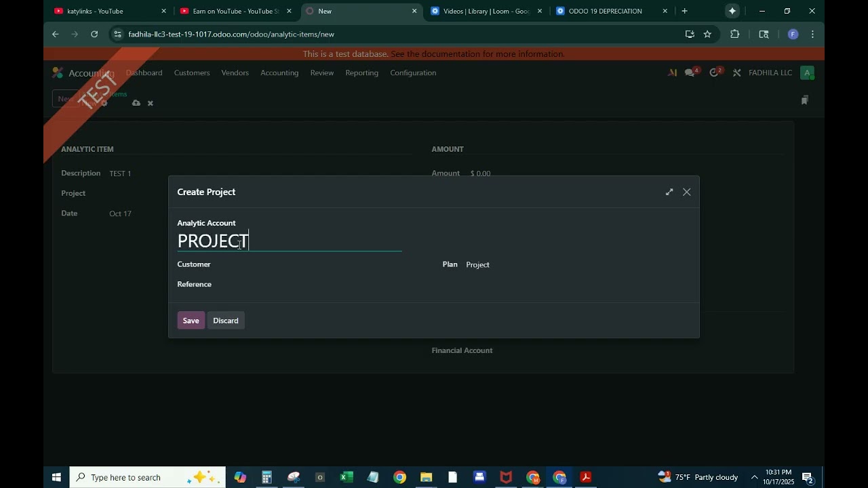Open the Chrome extensions puzzle icon

coord(734,34)
